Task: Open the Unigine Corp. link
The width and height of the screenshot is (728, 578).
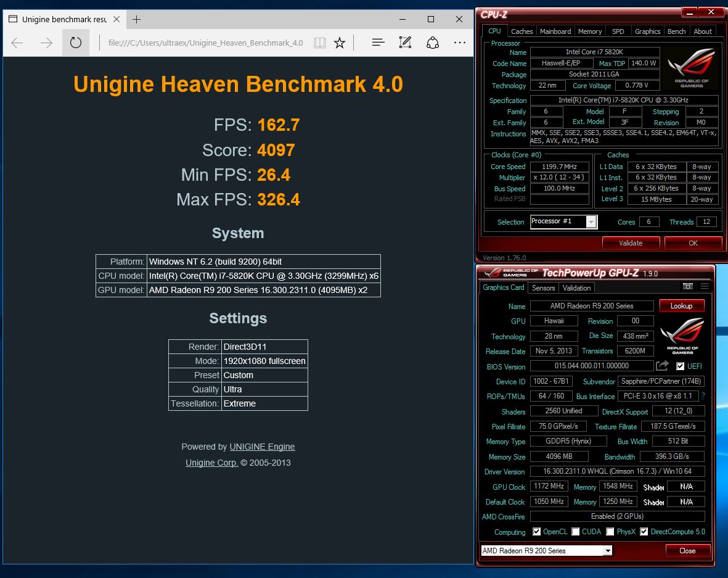Action: click(x=211, y=463)
